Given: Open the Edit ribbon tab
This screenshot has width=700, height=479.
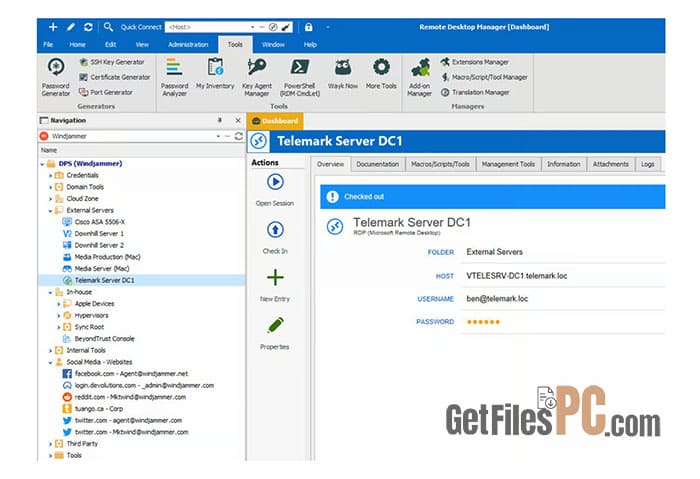Looking at the screenshot, I should (111, 45).
